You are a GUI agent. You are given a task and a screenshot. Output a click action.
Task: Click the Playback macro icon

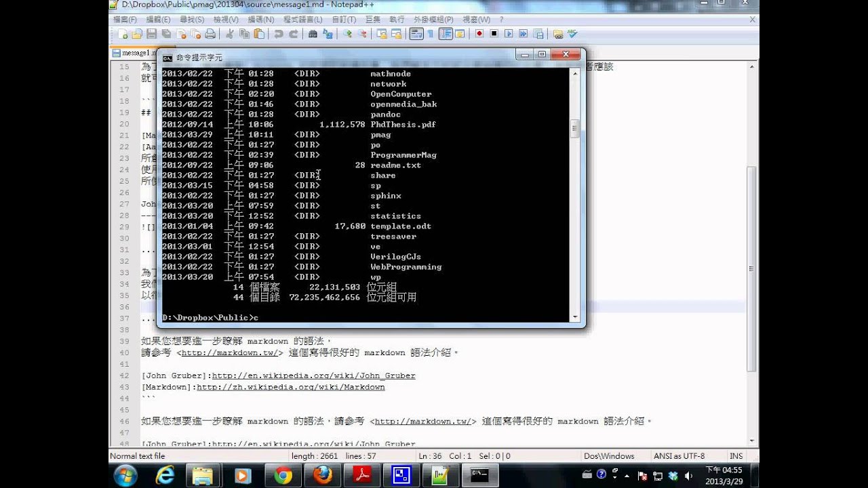click(509, 34)
